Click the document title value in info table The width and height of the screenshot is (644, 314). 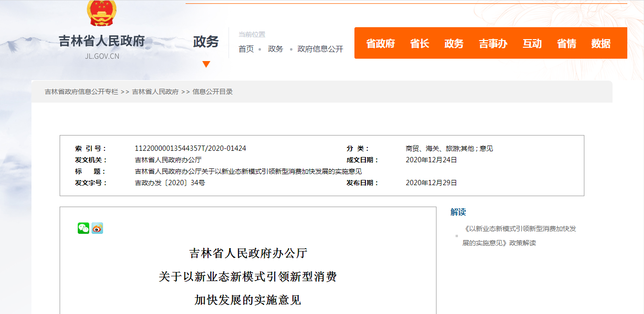(249, 171)
